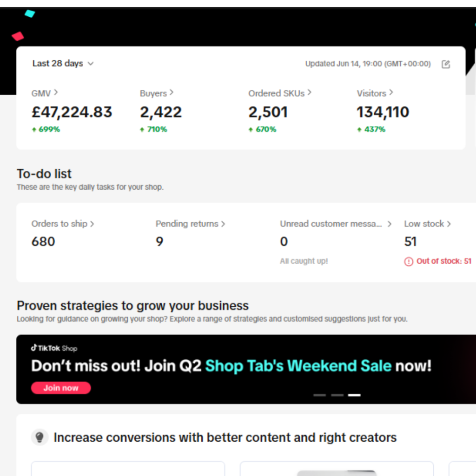The width and height of the screenshot is (476, 476).
Task: Click the lightbulb icon beside Increase conversions
Action: [x=40, y=437]
